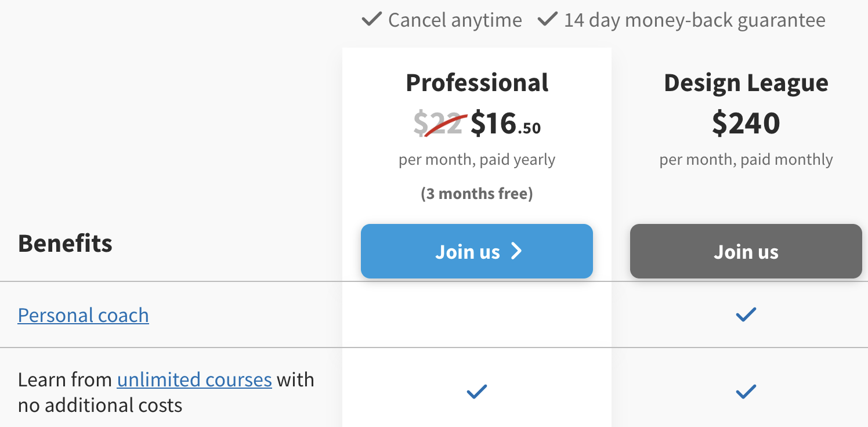The height and width of the screenshot is (427, 868).
Task: Click 'per month, paid monthly' text
Action: coord(746,160)
